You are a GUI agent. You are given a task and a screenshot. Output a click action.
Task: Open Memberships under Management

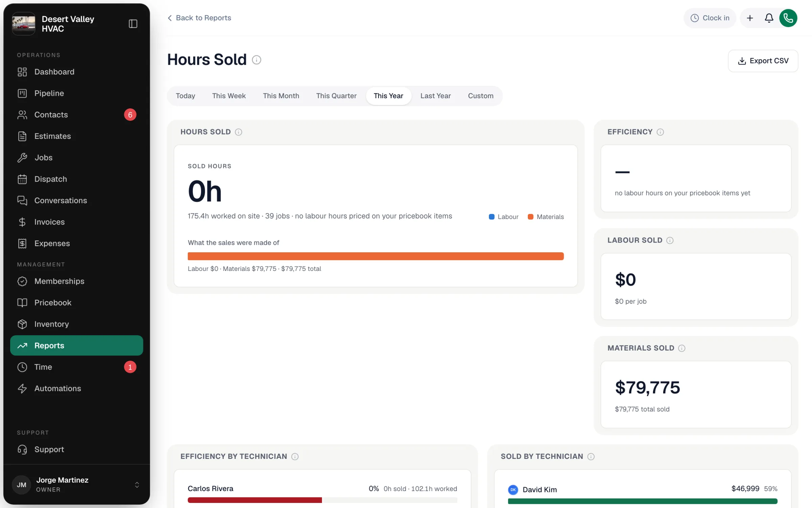tap(76, 281)
